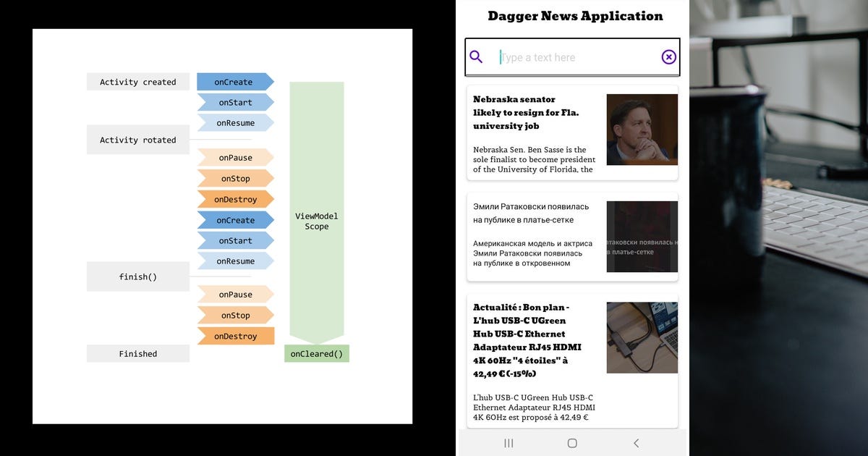Tap the Ben Sasse article photo
This screenshot has height=456, width=868.
pyautogui.click(x=642, y=132)
